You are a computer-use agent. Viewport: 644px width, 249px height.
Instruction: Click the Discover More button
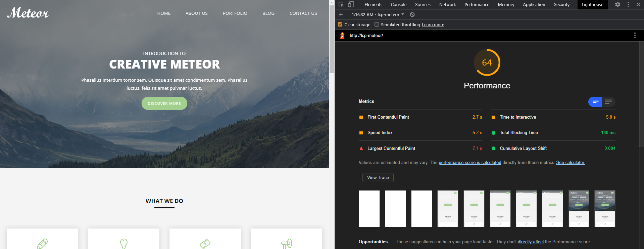point(164,103)
